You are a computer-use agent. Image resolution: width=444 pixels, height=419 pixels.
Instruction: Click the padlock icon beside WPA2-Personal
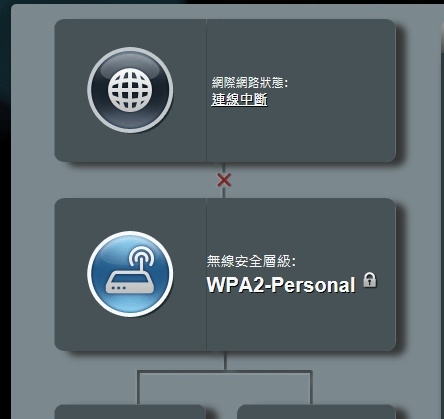pos(370,279)
